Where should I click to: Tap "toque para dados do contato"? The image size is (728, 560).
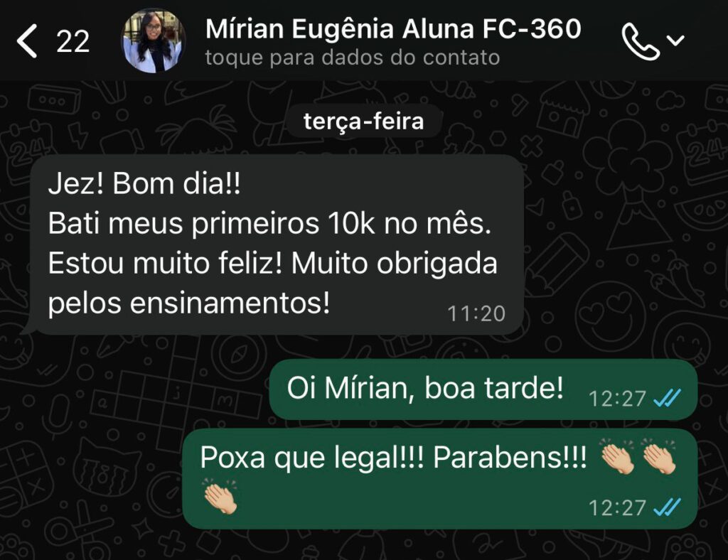pyautogui.click(x=353, y=58)
